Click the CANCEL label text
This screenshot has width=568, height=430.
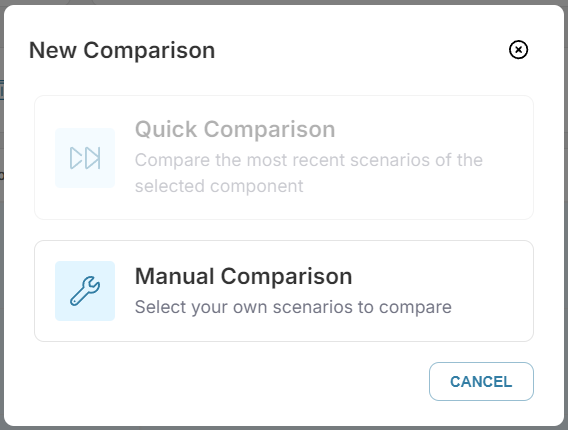point(481,381)
